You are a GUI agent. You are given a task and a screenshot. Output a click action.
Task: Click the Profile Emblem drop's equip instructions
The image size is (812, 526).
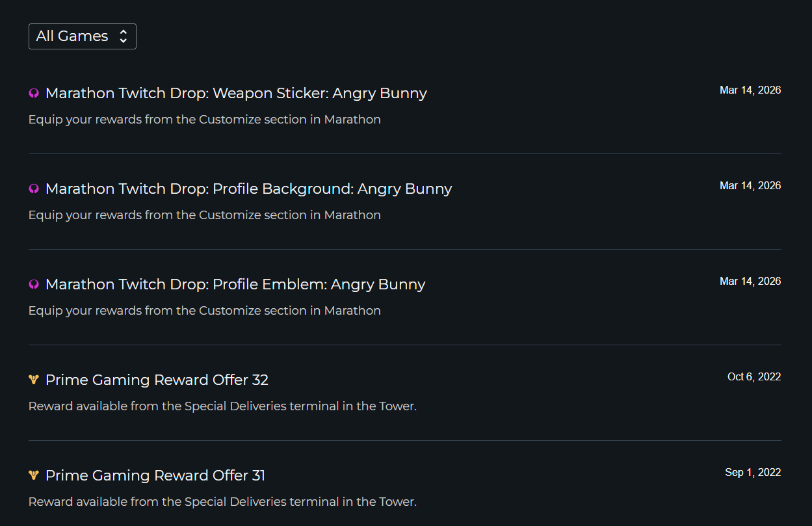point(205,311)
